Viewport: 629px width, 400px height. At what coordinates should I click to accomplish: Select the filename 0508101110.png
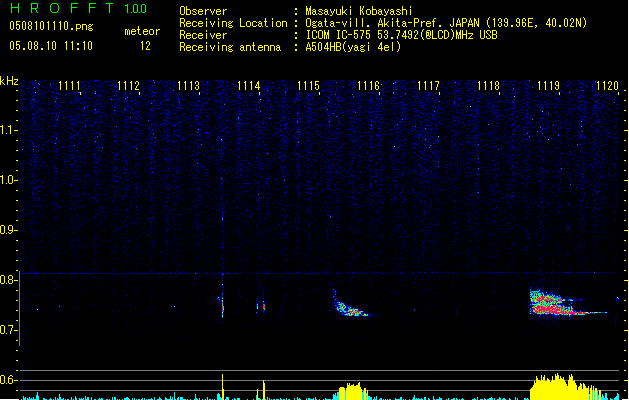51,27
